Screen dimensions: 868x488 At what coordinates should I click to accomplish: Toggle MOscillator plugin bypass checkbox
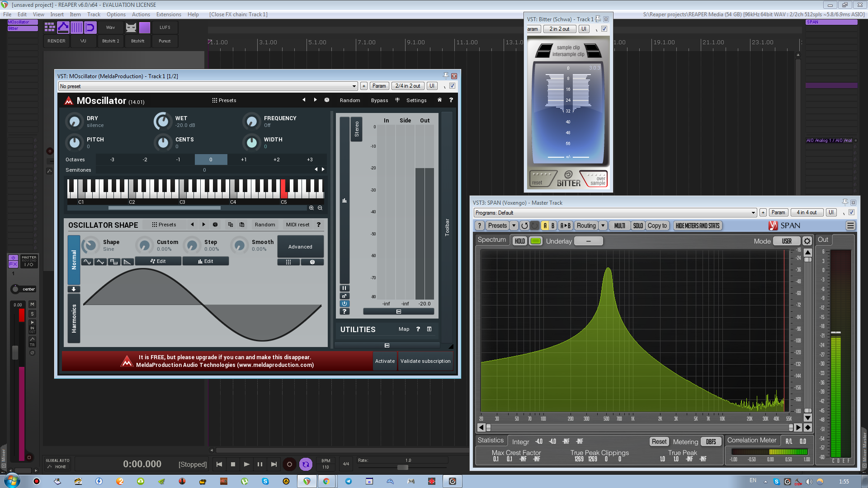452,86
